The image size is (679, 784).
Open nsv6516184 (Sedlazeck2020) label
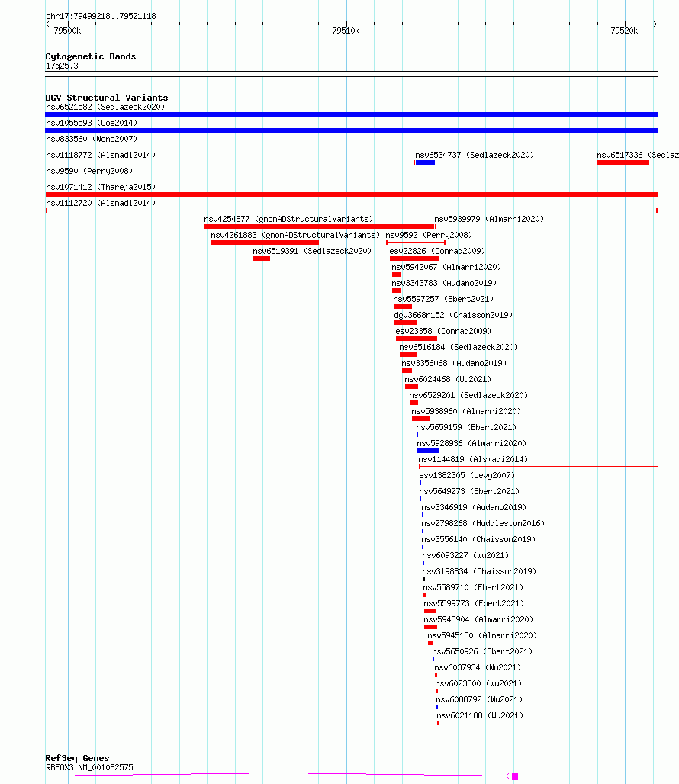[x=459, y=346]
